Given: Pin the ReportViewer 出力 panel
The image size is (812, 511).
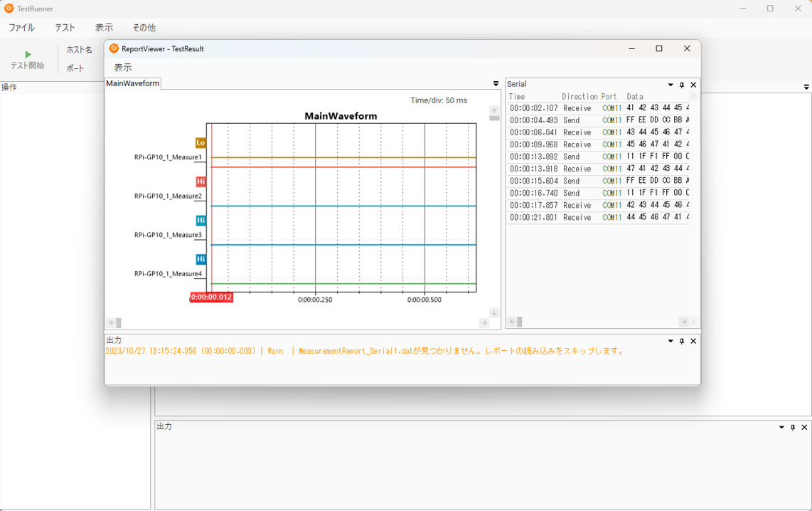Looking at the screenshot, I should (x=682, y=341).
